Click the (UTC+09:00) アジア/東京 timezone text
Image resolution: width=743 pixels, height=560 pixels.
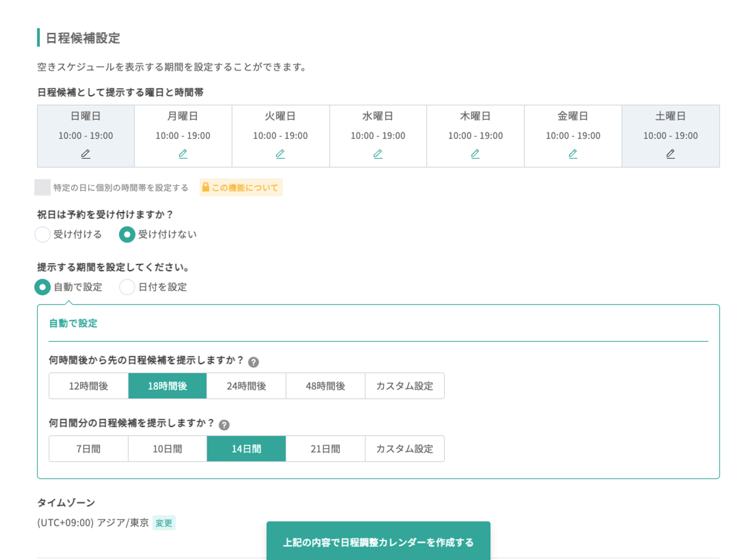pyautogui.click(x=93, y=523)
